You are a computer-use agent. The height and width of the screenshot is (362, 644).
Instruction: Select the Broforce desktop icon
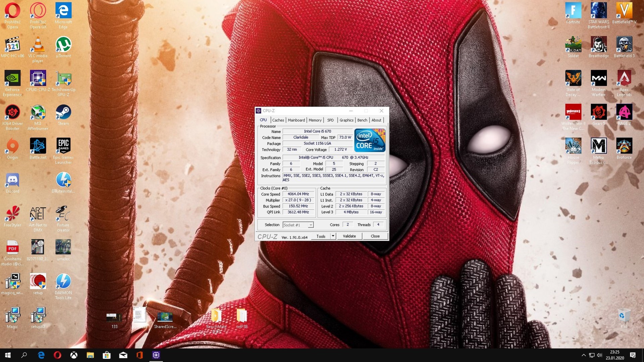[624, 149]
